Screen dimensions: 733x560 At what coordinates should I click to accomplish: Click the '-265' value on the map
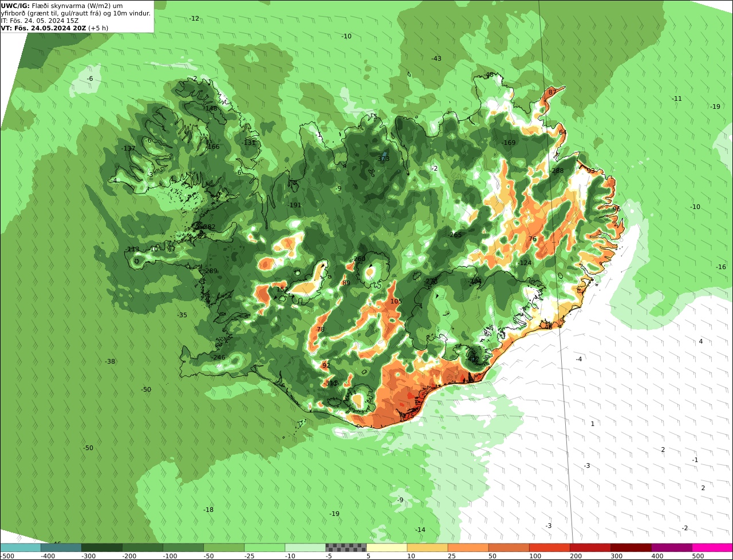[455, 235]
